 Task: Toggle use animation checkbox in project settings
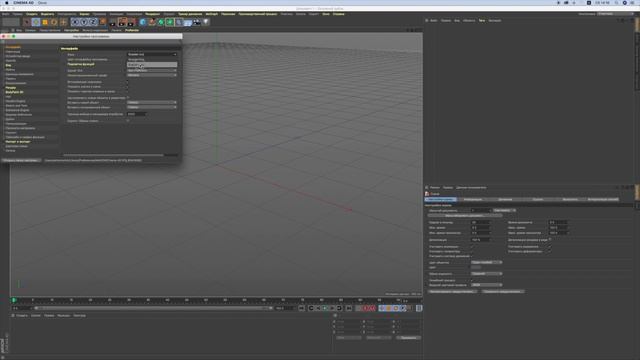click(x=472, y=247)
